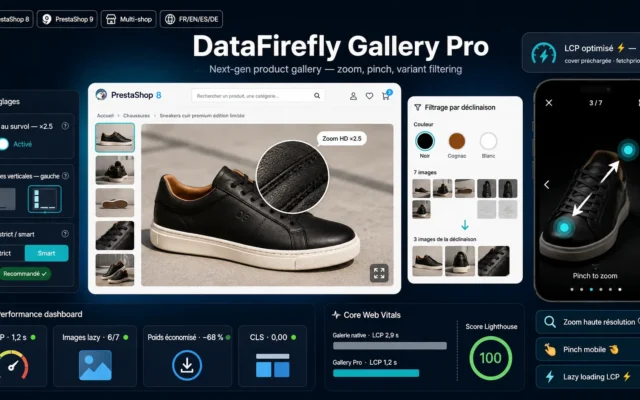Click the Zoom HD ×2.5 label
Screen dimensions: 640x400
[342, 139]
